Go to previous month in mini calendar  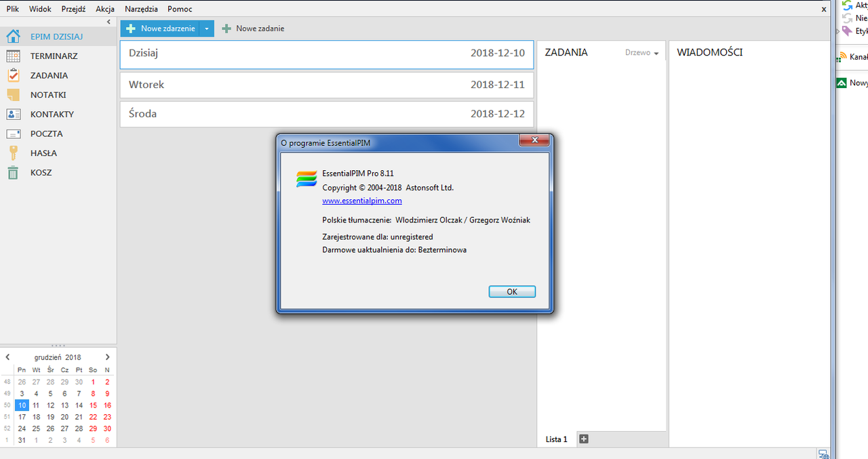click(x=7, y=357)
